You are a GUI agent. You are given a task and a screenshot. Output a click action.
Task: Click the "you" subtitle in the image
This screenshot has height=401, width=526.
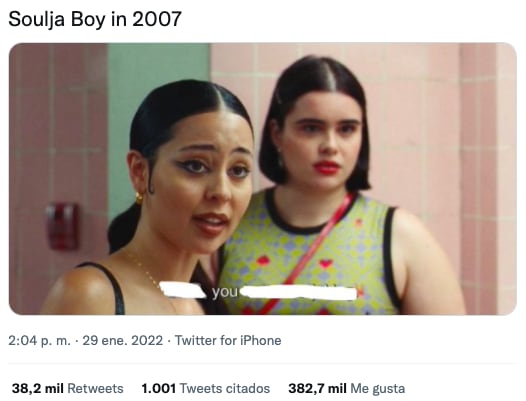(224, 292)
